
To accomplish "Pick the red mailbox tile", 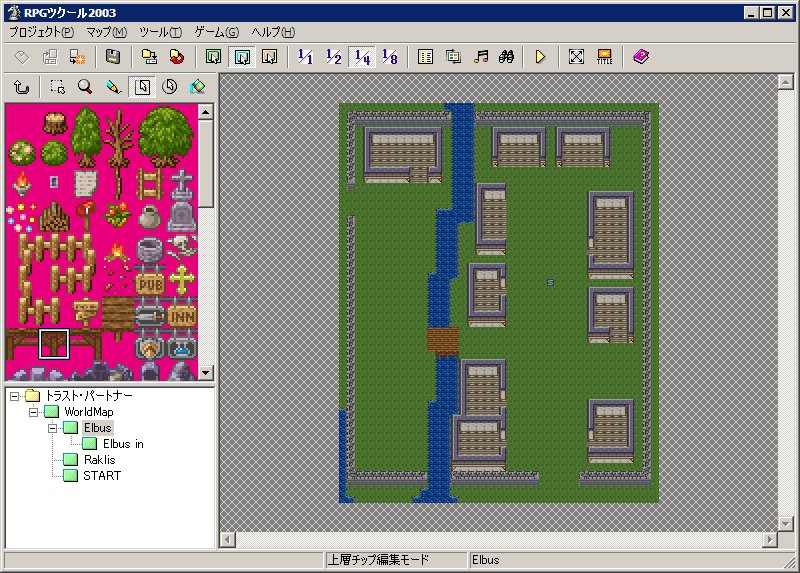I will coord(86,214).
